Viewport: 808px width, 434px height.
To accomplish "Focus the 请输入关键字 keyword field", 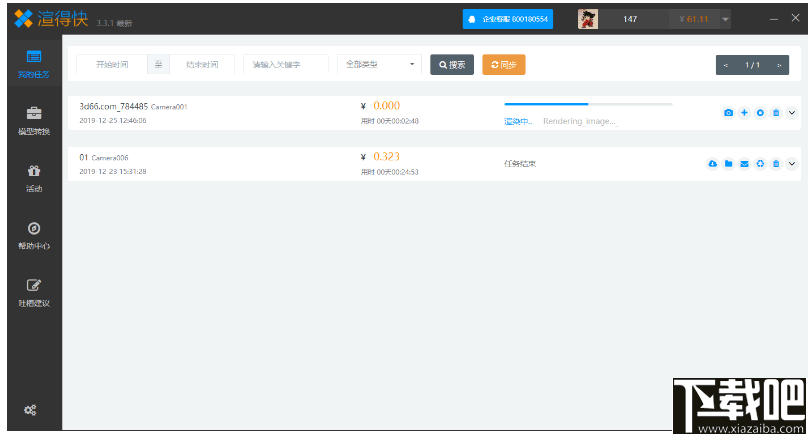I will pos(285,64).
